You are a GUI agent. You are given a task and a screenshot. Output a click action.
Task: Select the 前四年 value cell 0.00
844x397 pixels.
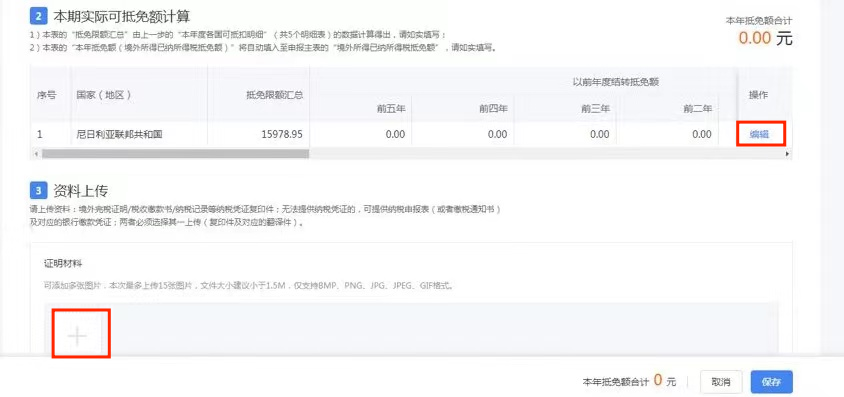click(463, 134)
